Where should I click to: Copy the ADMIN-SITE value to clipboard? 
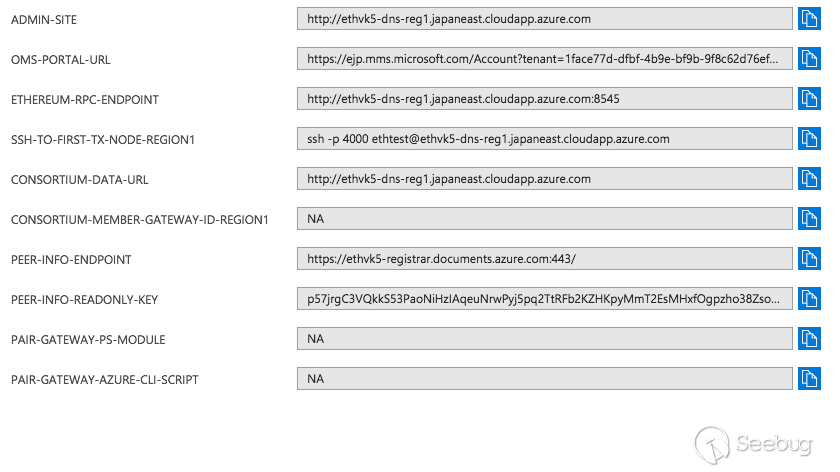tap(808, 19)
